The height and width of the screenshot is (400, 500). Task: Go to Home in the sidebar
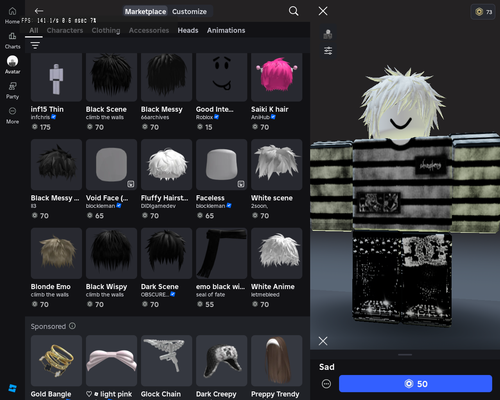(12, 15)
